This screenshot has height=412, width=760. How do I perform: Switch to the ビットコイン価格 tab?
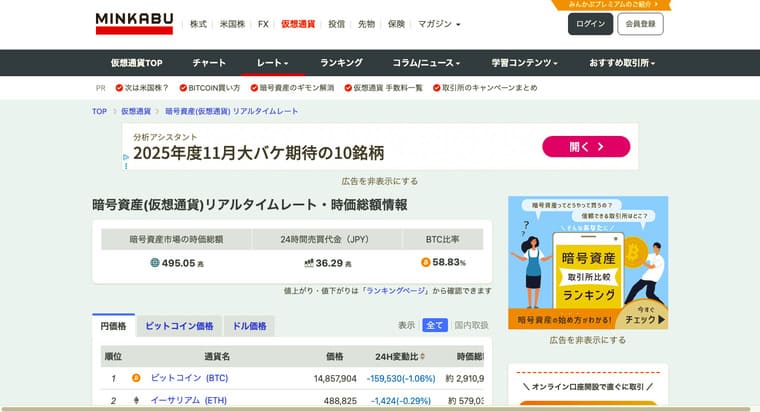coord(179,326)
